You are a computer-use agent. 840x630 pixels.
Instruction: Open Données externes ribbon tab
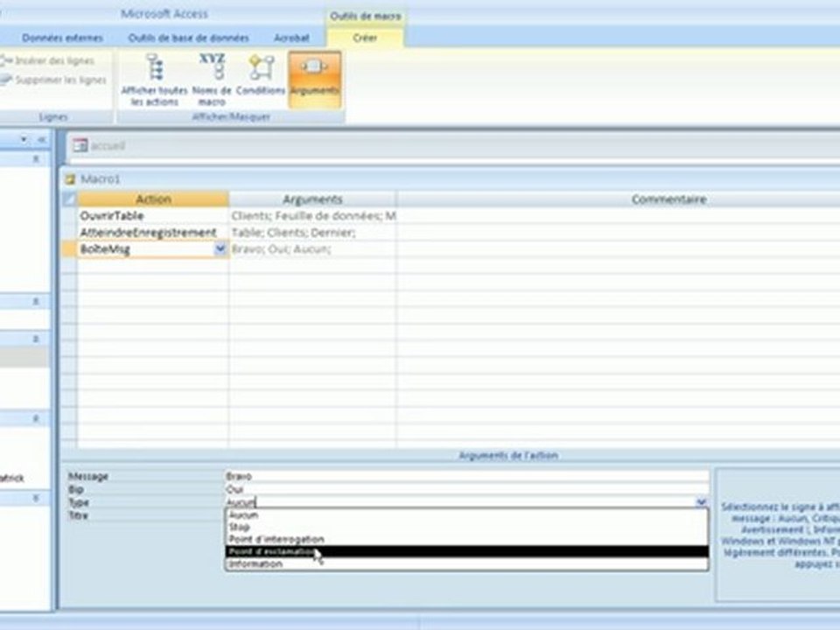click(x=63, y=38)
